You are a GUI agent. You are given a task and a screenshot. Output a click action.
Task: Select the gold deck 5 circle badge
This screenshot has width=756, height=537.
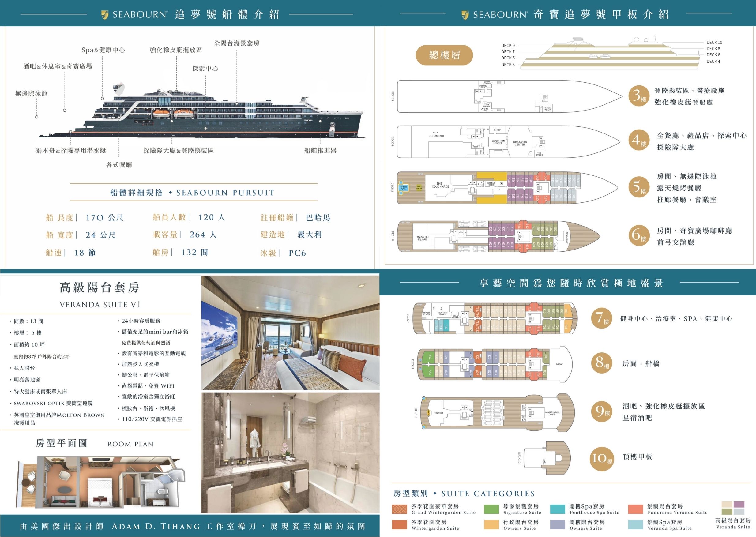(x=639, y=187)
